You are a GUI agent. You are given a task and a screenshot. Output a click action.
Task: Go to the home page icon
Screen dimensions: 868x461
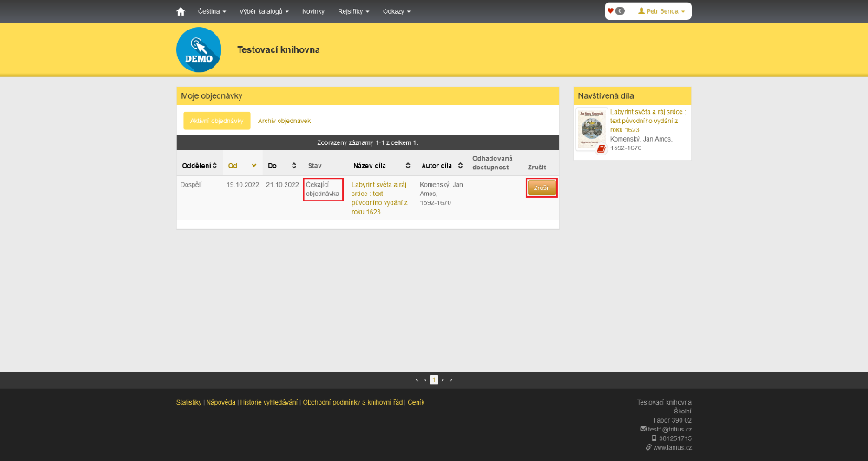click(181, 11)
